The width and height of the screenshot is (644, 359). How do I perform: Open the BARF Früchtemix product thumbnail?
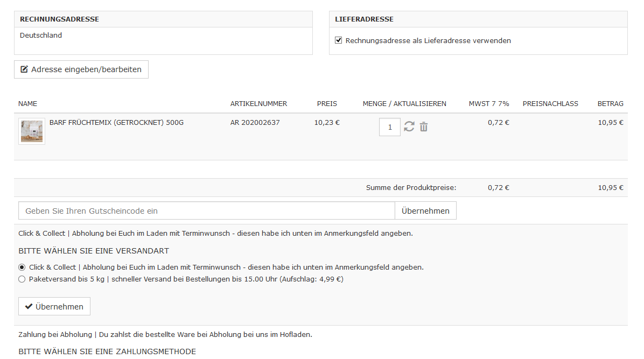click(x=32, y=131)
